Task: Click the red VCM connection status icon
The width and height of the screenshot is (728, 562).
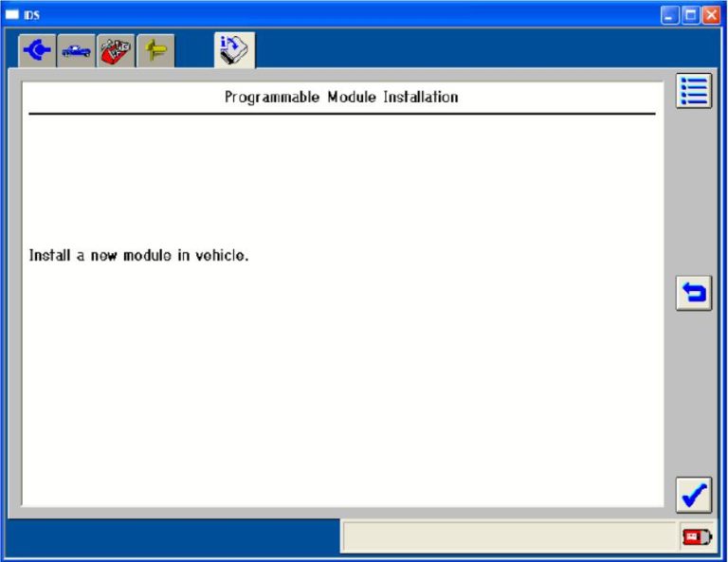Action: tap(697, 537)
